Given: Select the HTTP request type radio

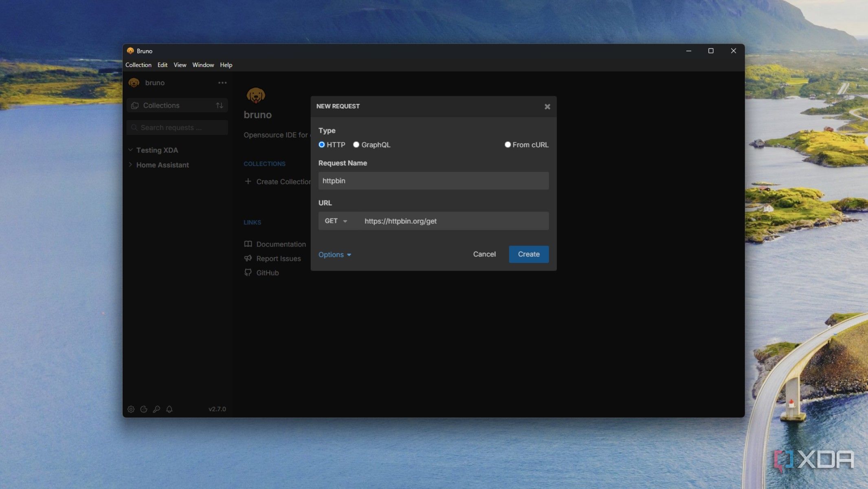Looking at the screenshot, I should (x=322, y=145).
